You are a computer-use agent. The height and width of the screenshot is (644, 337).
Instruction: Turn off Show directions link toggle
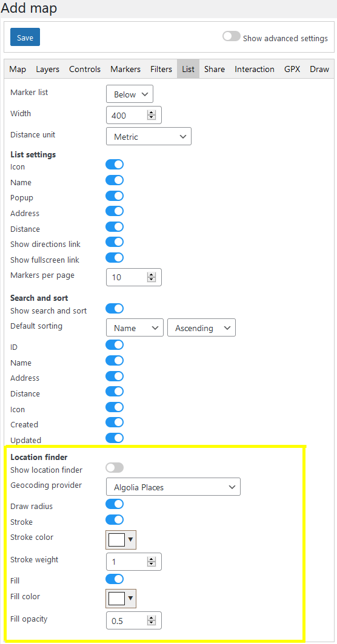click(115, 242)
